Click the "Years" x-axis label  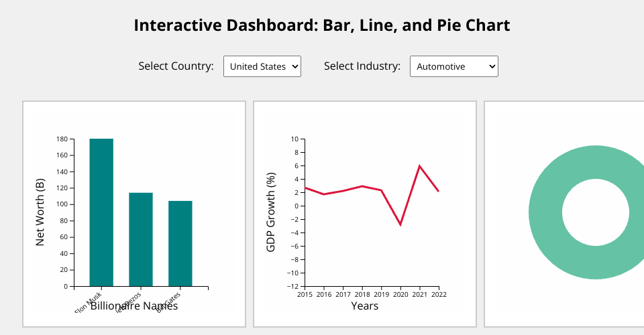365,306
